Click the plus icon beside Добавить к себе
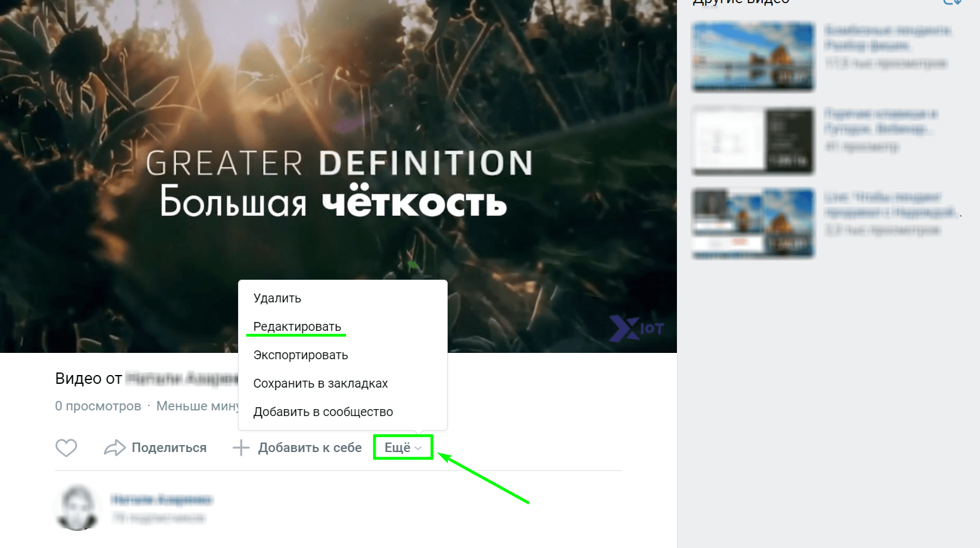Image resolution: width=980 pixels, height=548 pixels. tap(241, 448)
